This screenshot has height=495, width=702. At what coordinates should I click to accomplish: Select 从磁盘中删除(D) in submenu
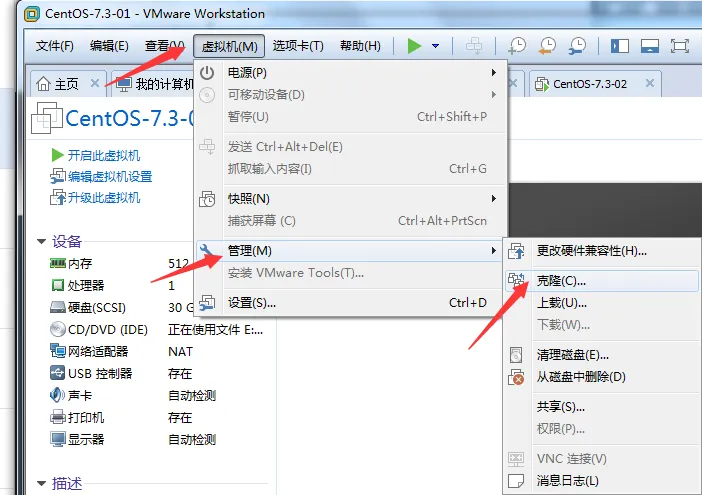pyautogui.click(x=603, y=377)
